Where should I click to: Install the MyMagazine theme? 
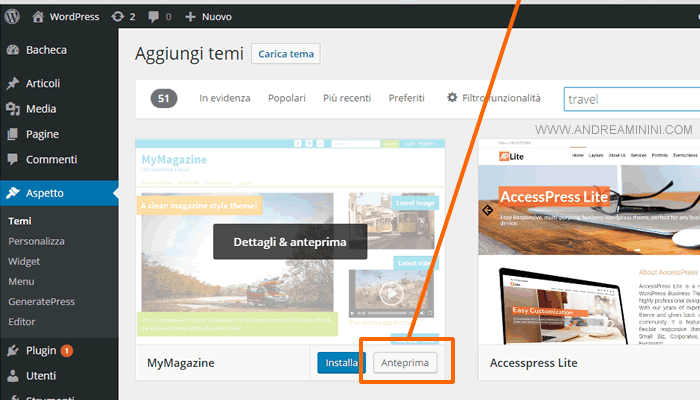[x=342, y=362]
